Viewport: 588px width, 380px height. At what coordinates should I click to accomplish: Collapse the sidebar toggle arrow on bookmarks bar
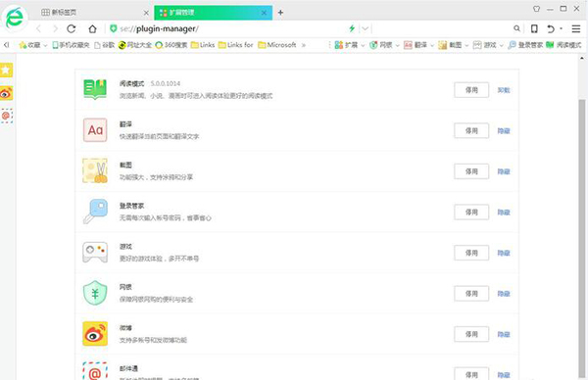[7, 45]
